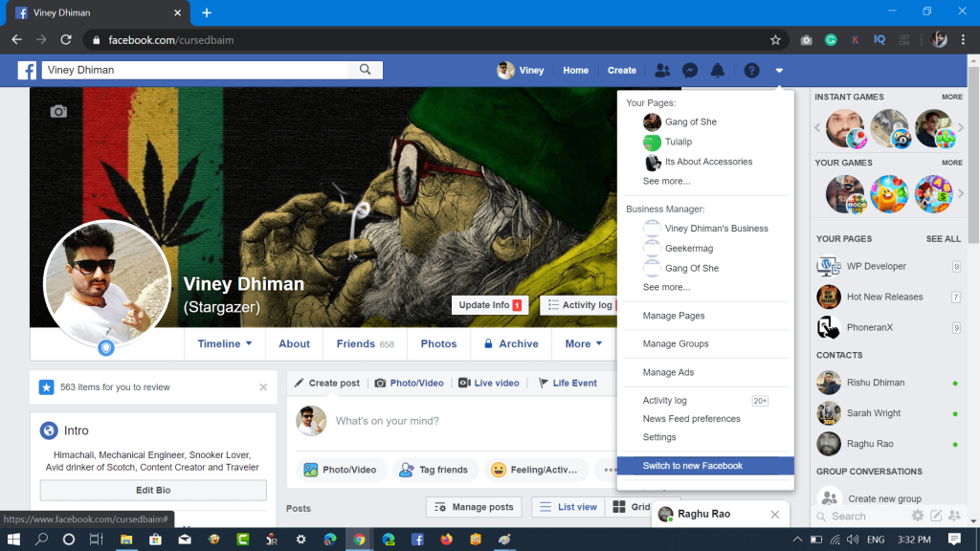Expand the More dropdown tab
This screenshot has width=980, height=551.
point(584,343)
